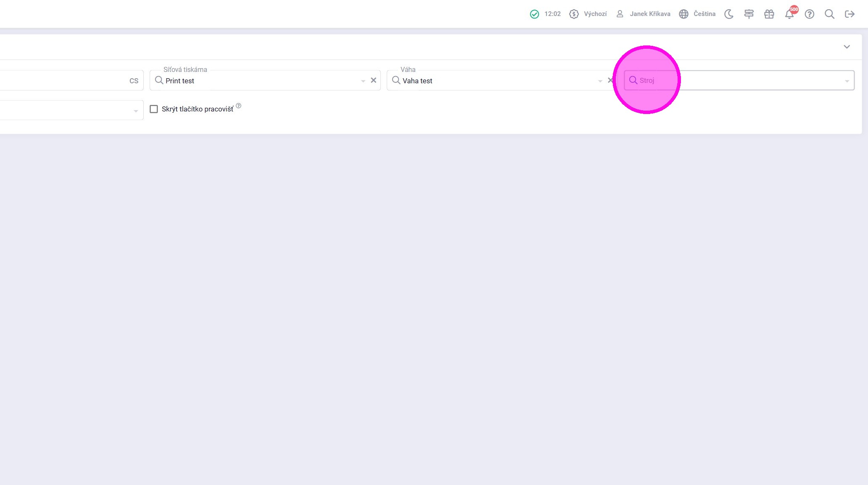This screenshot has width=868, height=485.
Task: Open the help question mark icon
Action: [809, 14]
